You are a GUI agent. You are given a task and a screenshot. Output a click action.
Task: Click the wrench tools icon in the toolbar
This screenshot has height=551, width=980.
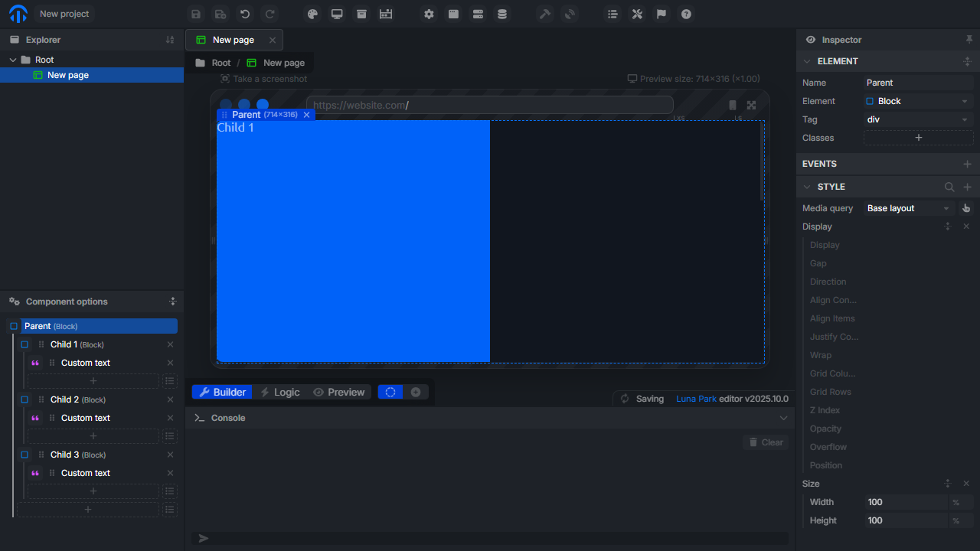637,14
